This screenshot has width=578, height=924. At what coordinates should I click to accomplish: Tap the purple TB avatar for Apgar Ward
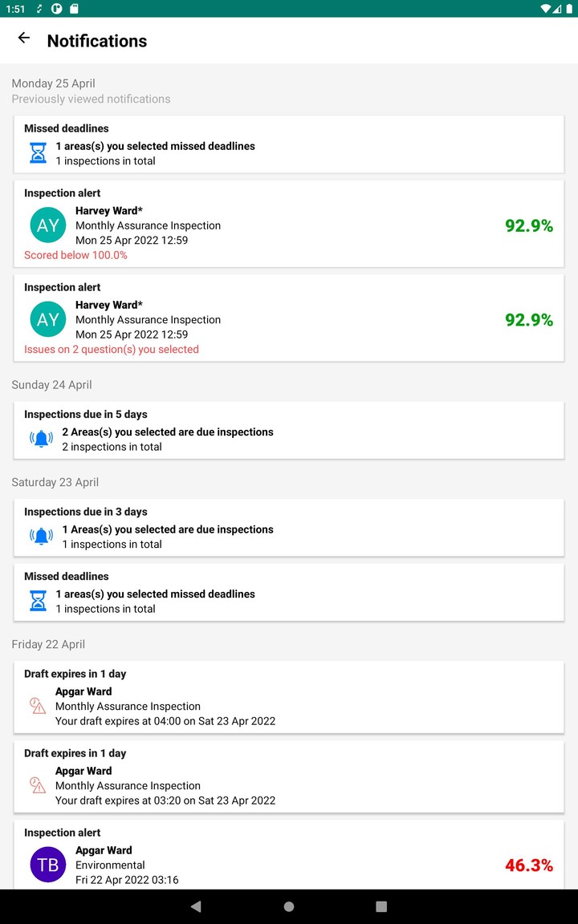(x=47, y=865)
